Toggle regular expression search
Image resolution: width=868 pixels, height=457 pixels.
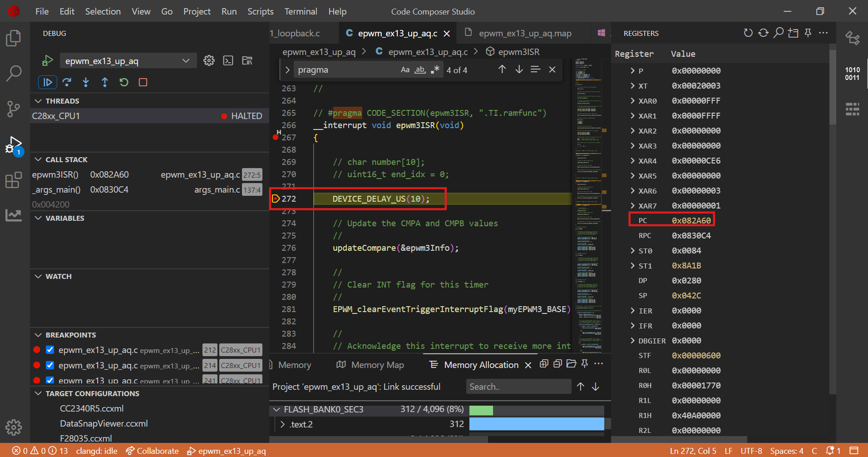pos(435,70)
